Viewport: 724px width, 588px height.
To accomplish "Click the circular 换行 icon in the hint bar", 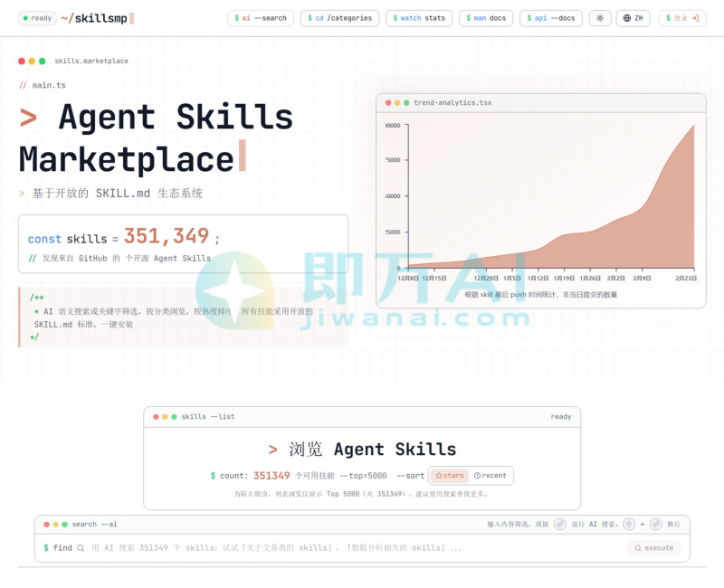I will pyautogui.click(x=656, y=524).
